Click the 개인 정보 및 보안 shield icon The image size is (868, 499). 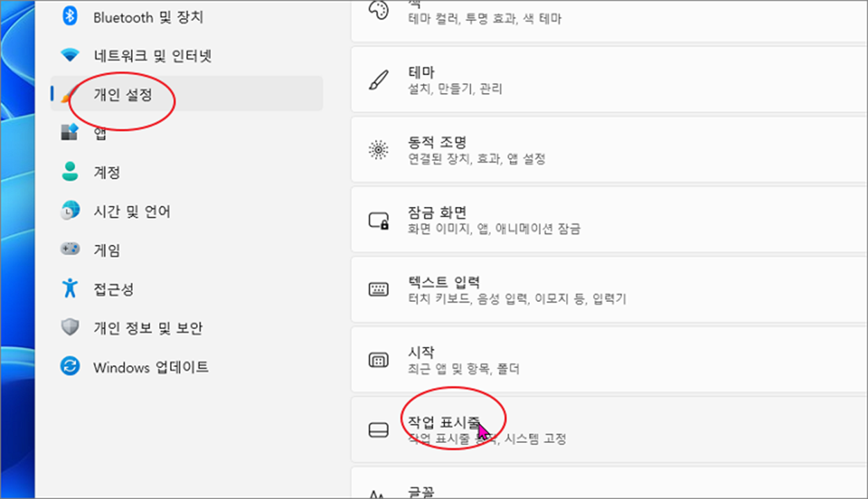70,327
